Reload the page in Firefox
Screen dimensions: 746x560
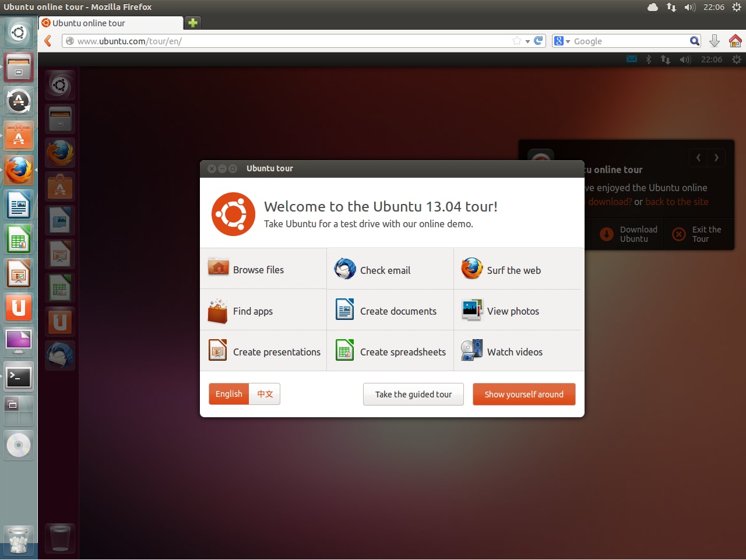539,41
